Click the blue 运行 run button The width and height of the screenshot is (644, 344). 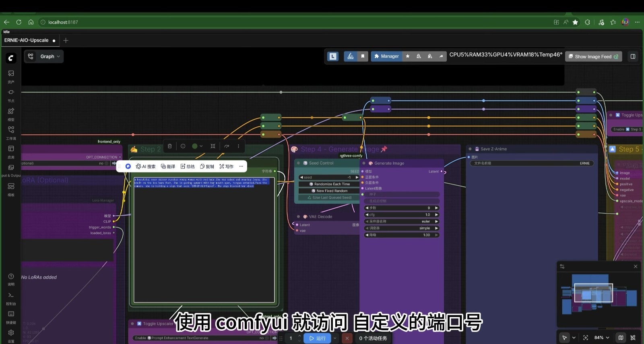pyautogui.click(x=317, y=338)
